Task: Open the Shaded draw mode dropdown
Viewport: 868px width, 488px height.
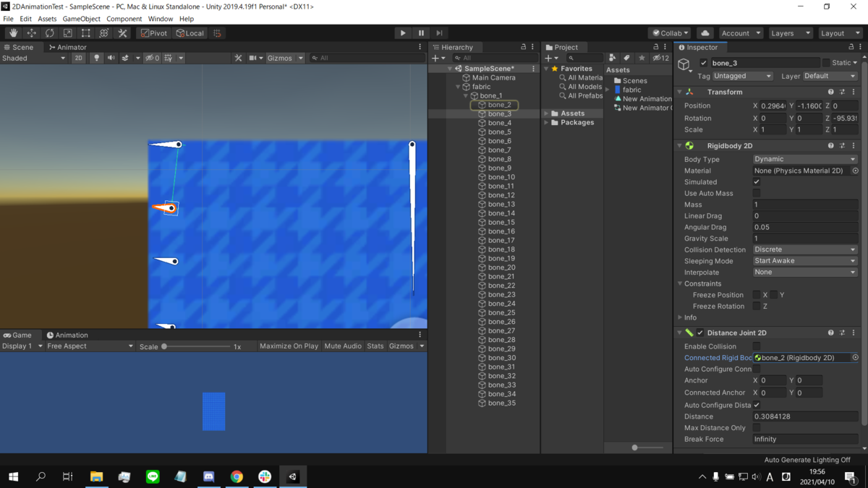Action: [x=33, y=58]
